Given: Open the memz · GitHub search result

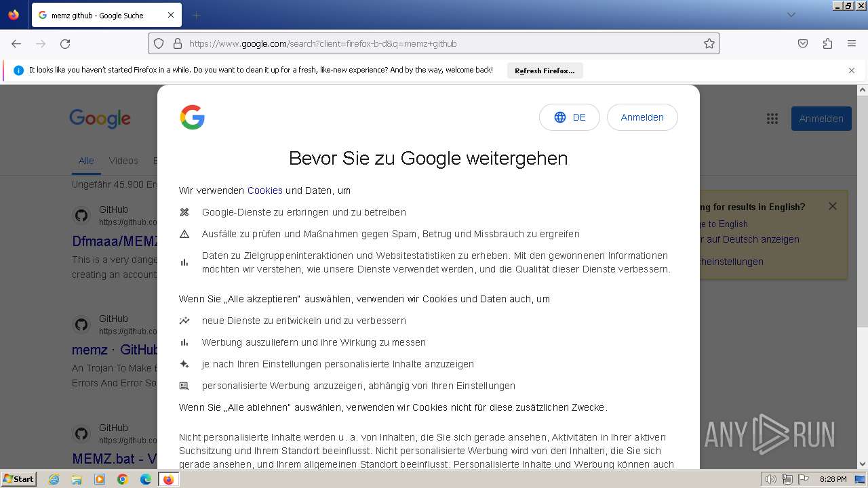Looking at the screenshot, I should (x=115, y=350).
